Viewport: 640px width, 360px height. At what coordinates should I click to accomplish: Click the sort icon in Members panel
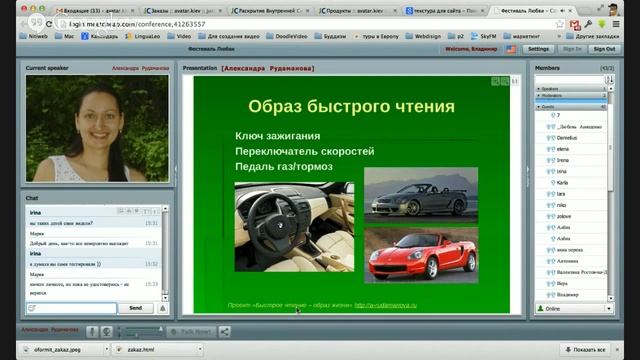609,79
